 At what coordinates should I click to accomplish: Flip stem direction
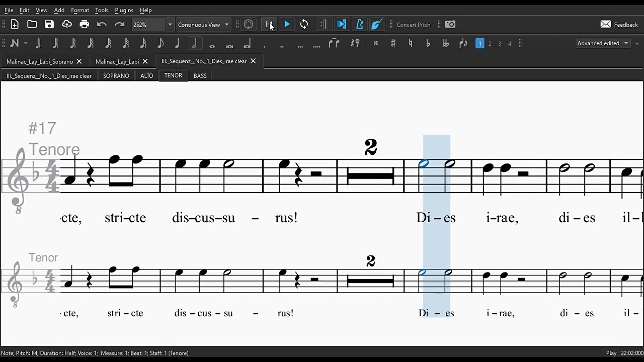tap(463, 43)
